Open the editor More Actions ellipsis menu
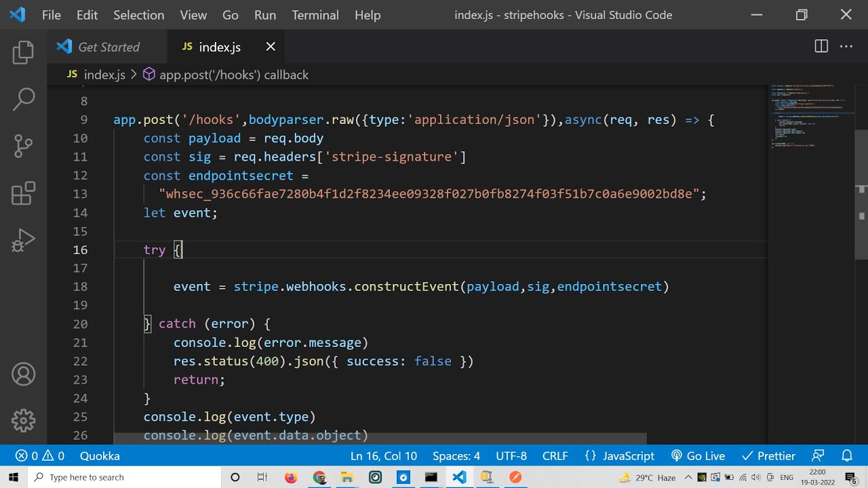Screen dimensions: 868x488 pos(846,47)
